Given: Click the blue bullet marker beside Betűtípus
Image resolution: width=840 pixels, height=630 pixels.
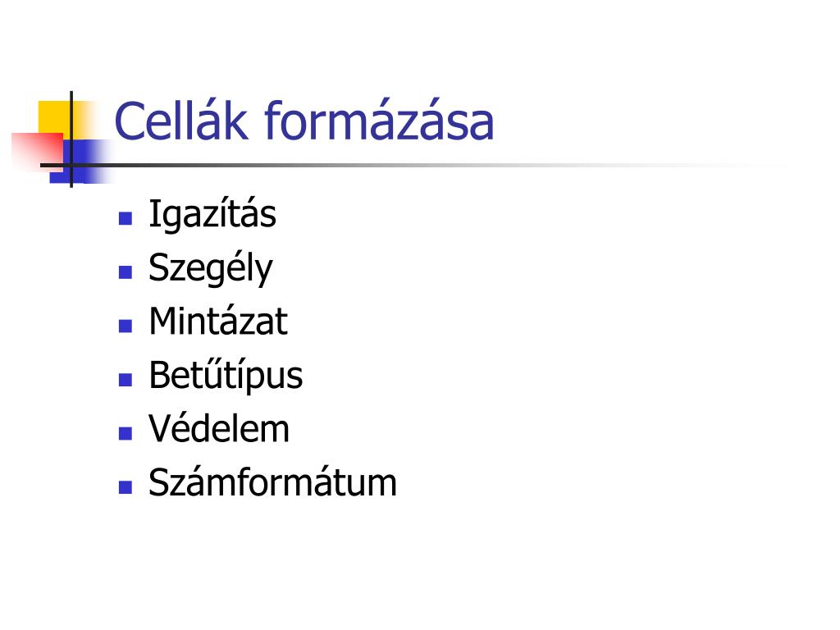Looking at the screenshot, I should (x=126, y=380).
